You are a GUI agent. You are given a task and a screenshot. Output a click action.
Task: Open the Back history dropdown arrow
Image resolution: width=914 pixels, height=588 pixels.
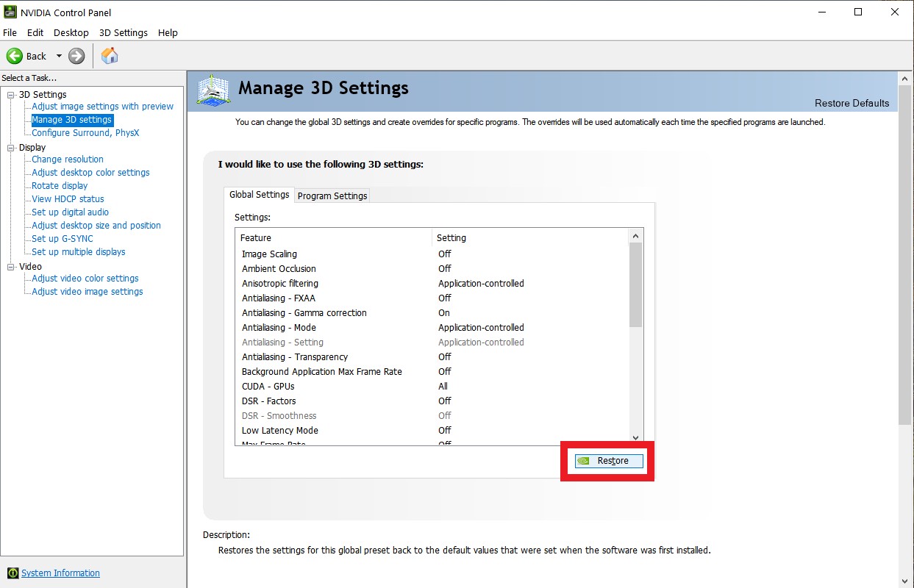(x=59, y=57)
